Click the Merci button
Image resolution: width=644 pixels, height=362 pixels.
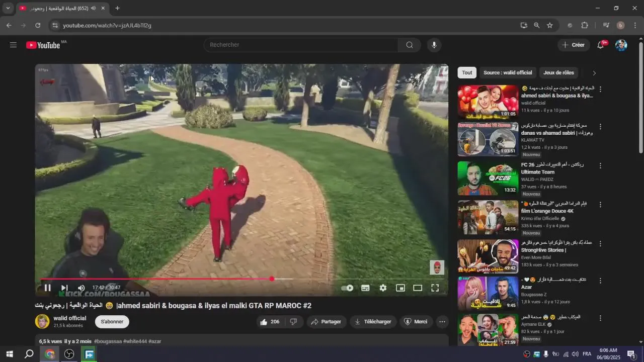(x=416, y=322)
